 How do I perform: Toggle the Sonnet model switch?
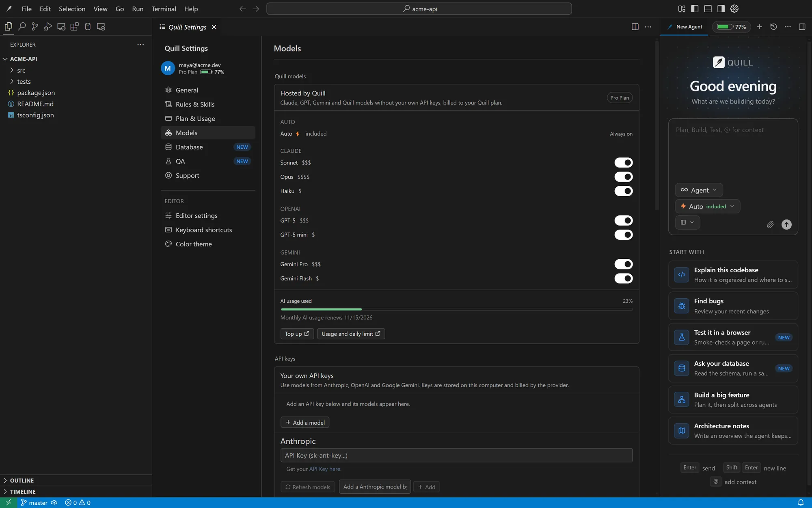(623, 163)
